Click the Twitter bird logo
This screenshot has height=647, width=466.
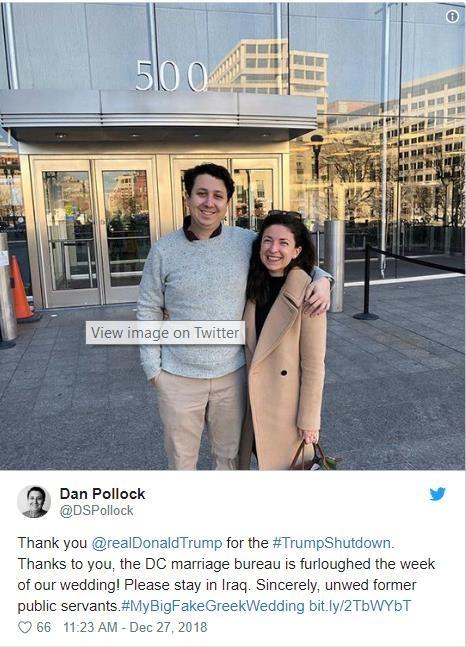click(x=437, y=494)
